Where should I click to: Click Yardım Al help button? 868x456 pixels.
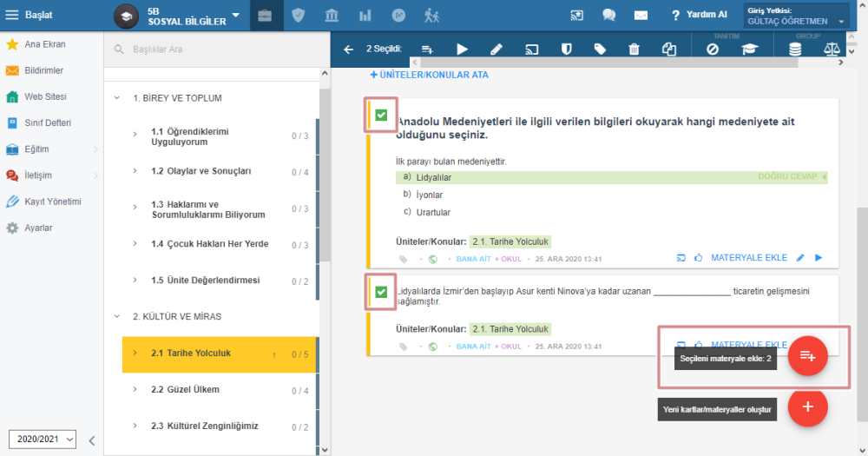699,15
